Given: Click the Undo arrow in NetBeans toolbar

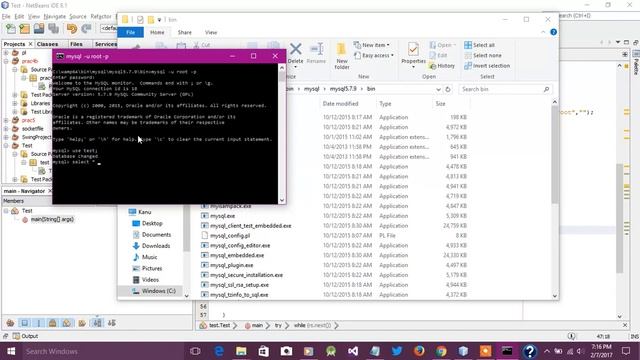Looking at the screenshot, I should pyautogui.click(x=72, y=29).
